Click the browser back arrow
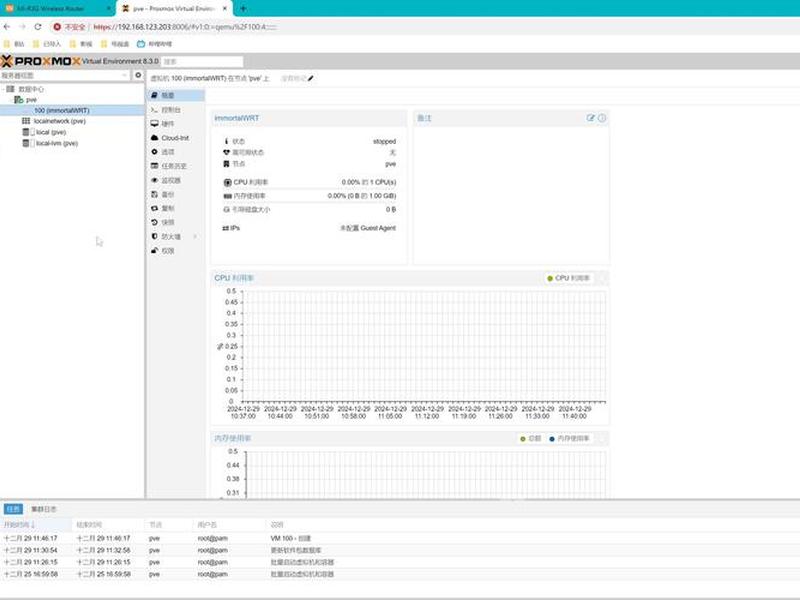Screen dimensions: 800x600 7,27
